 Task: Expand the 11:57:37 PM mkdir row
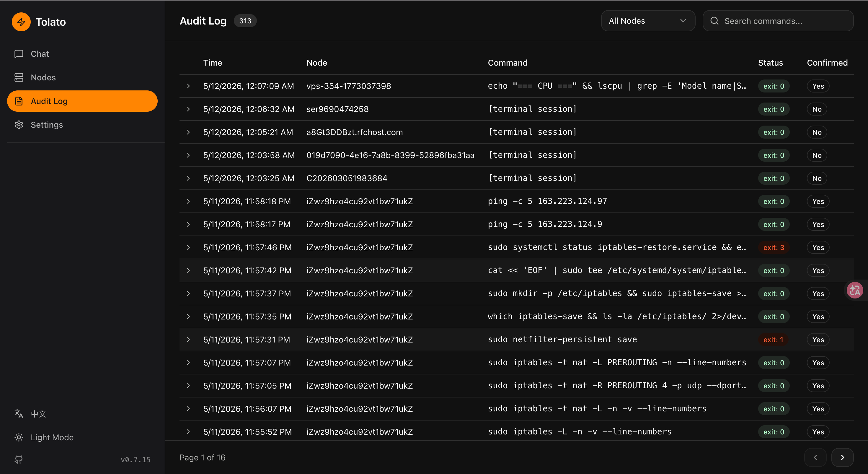coord(188,294)
